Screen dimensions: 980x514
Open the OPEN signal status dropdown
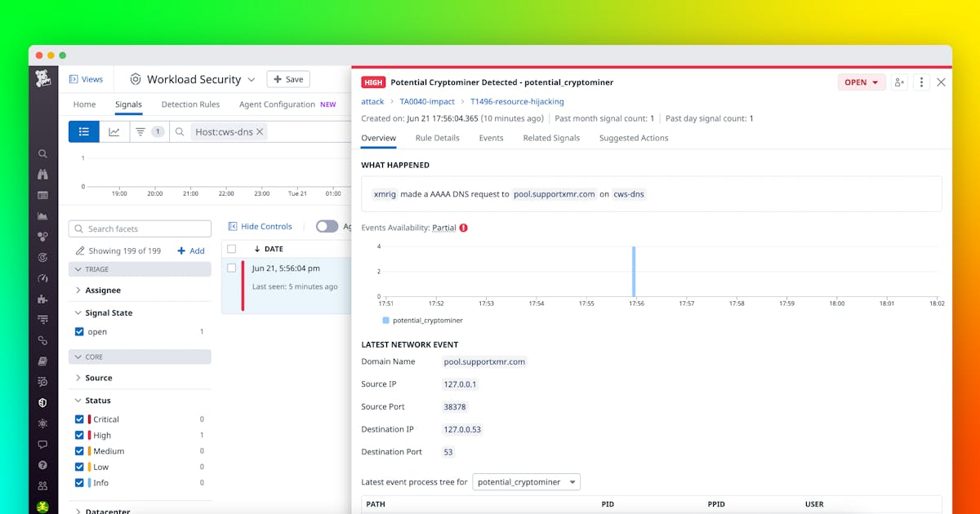(861, 82)
